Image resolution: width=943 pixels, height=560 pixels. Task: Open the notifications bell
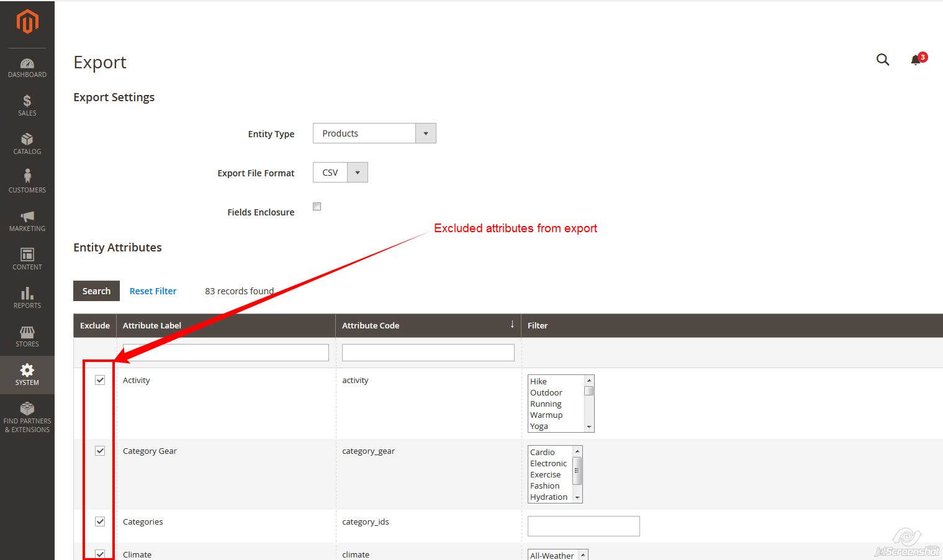point(916,60)
